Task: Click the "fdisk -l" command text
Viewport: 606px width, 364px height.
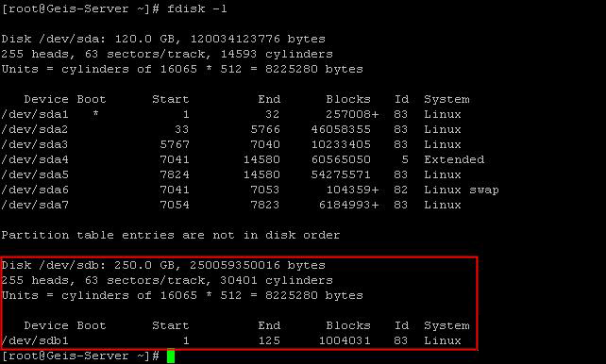Action: coord(196,8)
